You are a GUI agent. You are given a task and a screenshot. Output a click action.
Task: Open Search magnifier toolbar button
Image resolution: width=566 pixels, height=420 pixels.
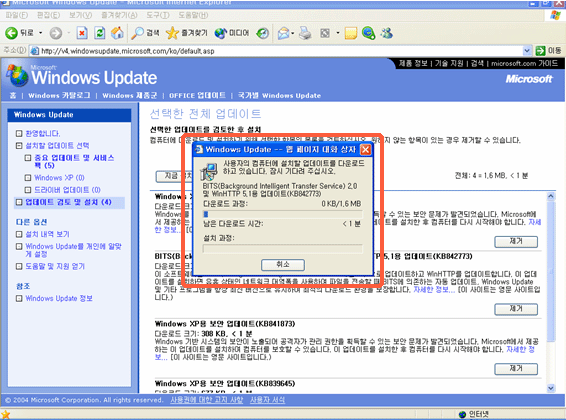point(145,33)
